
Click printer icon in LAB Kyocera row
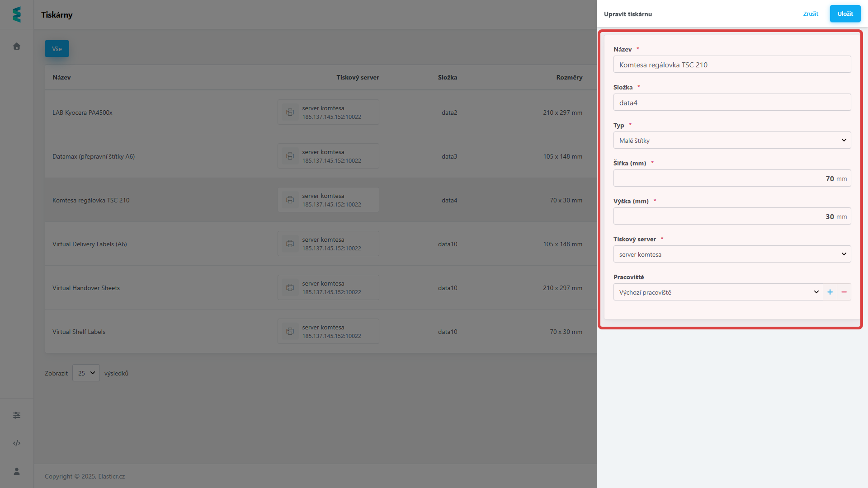[290, 112]
